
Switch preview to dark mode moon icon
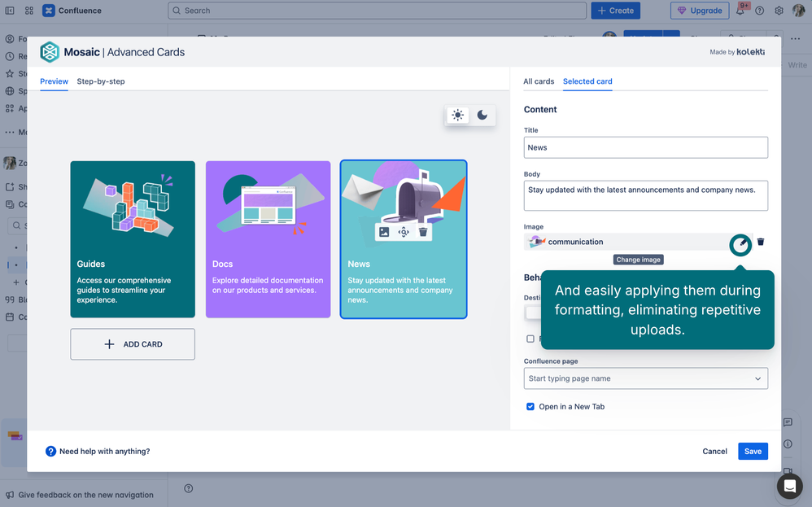coord(482,116)
